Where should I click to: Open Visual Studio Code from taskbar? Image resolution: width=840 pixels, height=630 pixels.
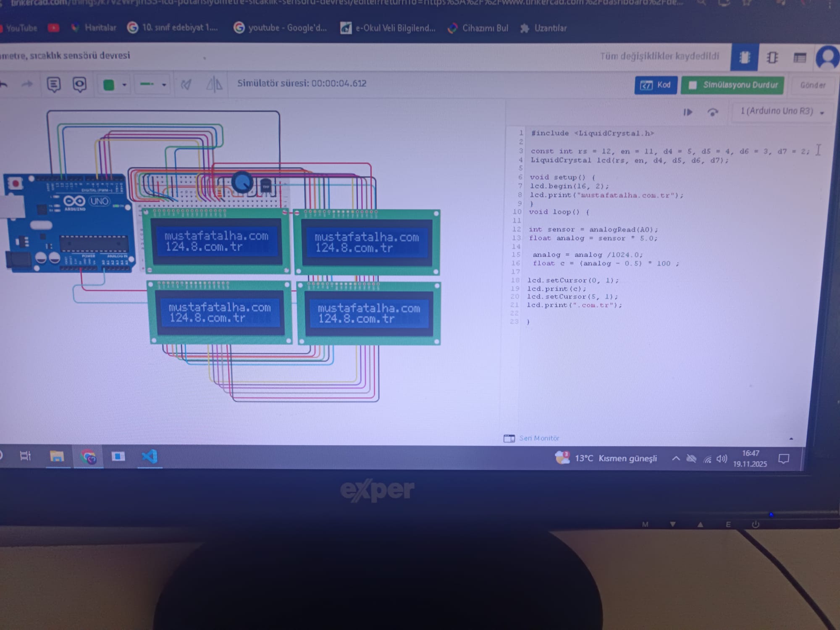[150, 457]
